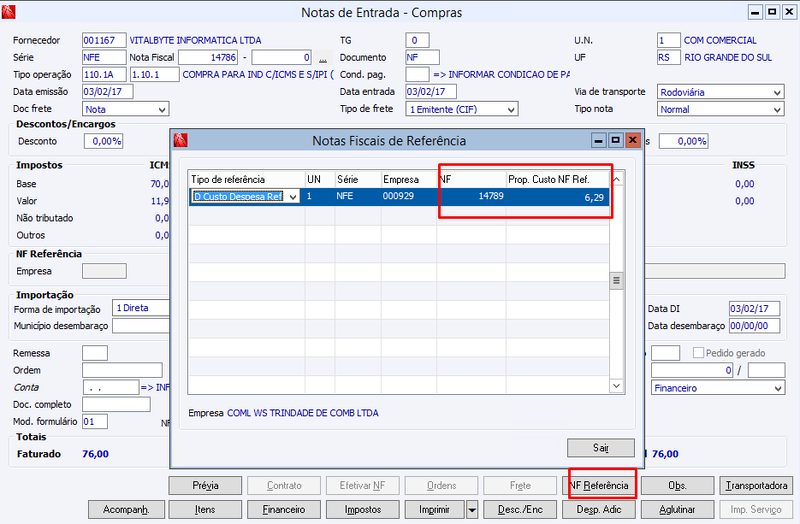Click the NF Referência button
Image resolution: width=800 pixels, height=524 pixels.
point(599,485)
